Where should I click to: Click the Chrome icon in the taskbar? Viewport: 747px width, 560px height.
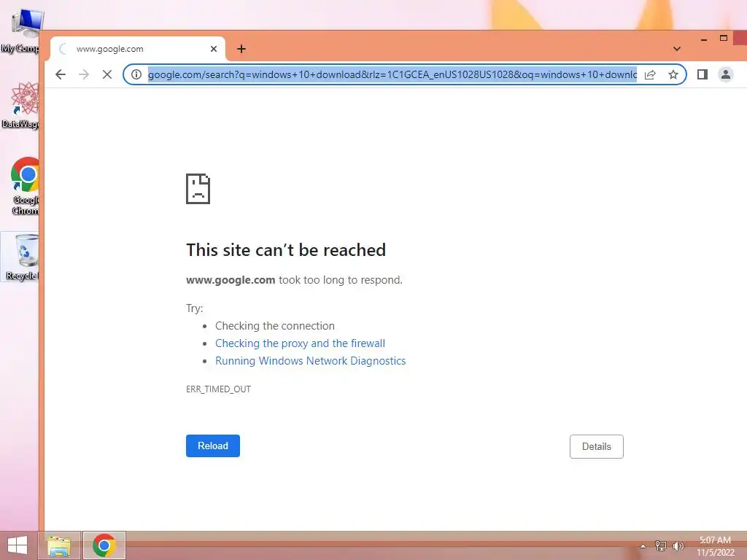(104, 545)
